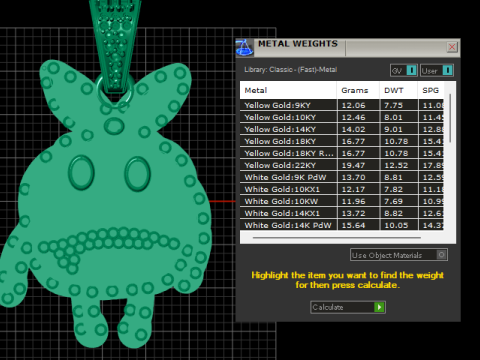The image size is (480, 360).
Task: Select the White Gold:10KW row
Action: pos(342,201)
